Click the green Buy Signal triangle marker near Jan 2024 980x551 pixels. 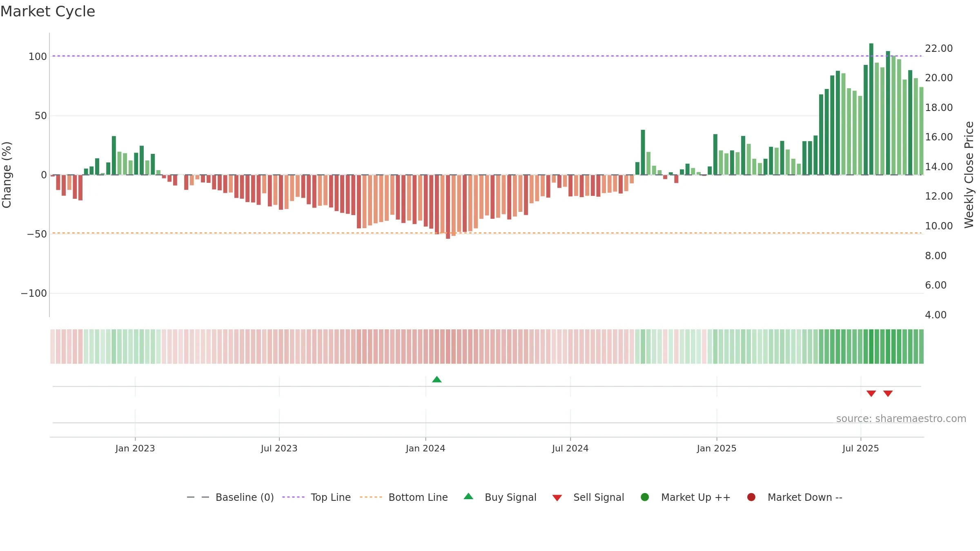(x=437, y=380)
